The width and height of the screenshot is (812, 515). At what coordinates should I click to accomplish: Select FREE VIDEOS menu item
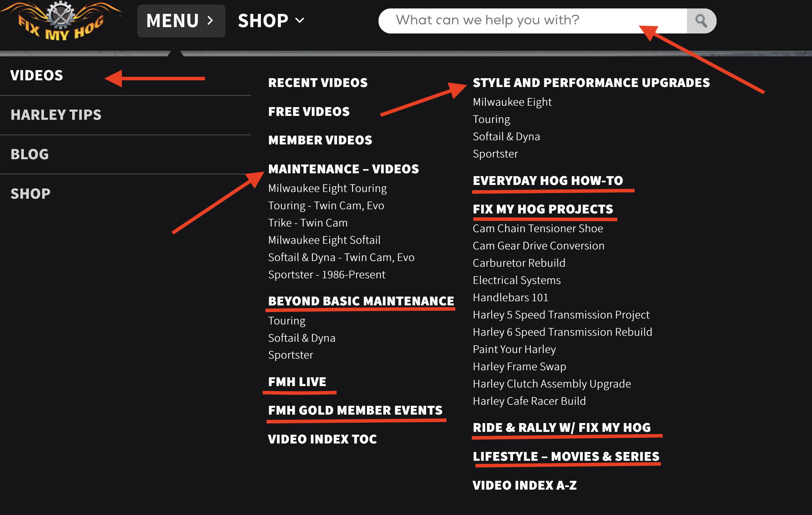click(x=308, y=111)
